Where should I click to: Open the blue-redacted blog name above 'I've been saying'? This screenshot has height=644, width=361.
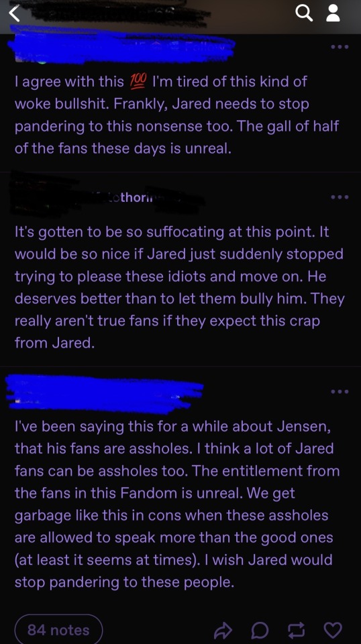(x=105, y=394)
